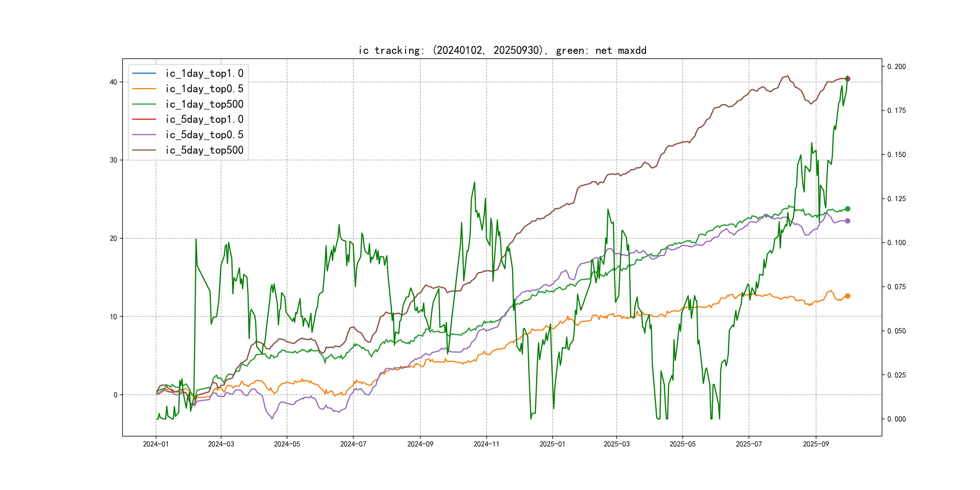Click the red line swatch in legend
This screenshot has width=980, height=490.
click(x=144, y=119)
